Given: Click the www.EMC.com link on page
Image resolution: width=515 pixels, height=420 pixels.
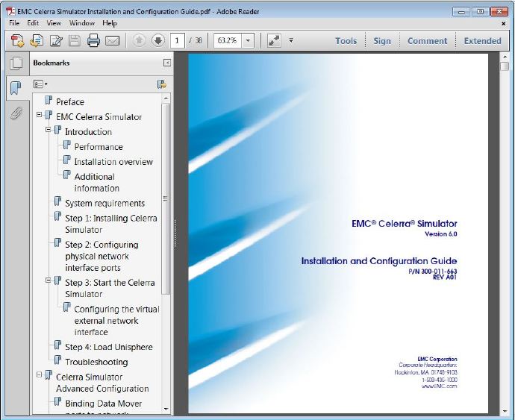Looking at the screenshot, I should [439, 386].
